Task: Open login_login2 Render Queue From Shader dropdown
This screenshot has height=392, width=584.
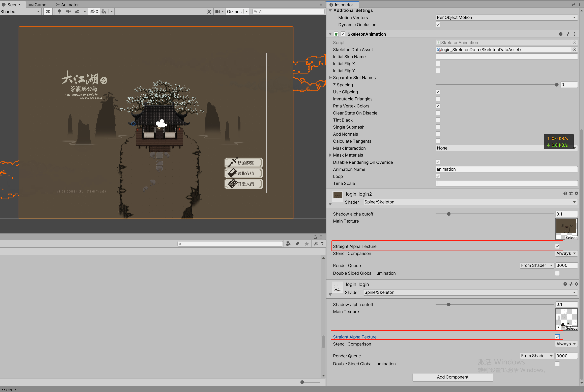Action: [x=537, y=265]
